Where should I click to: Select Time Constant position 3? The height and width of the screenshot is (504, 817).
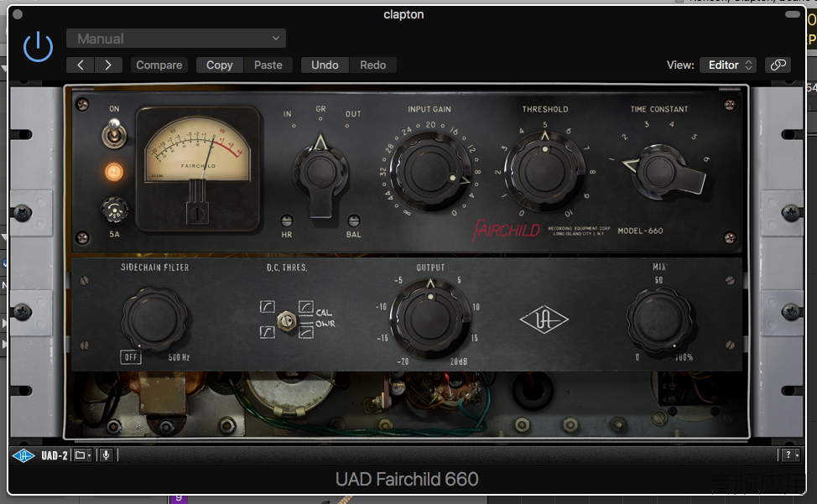(647, 124)
